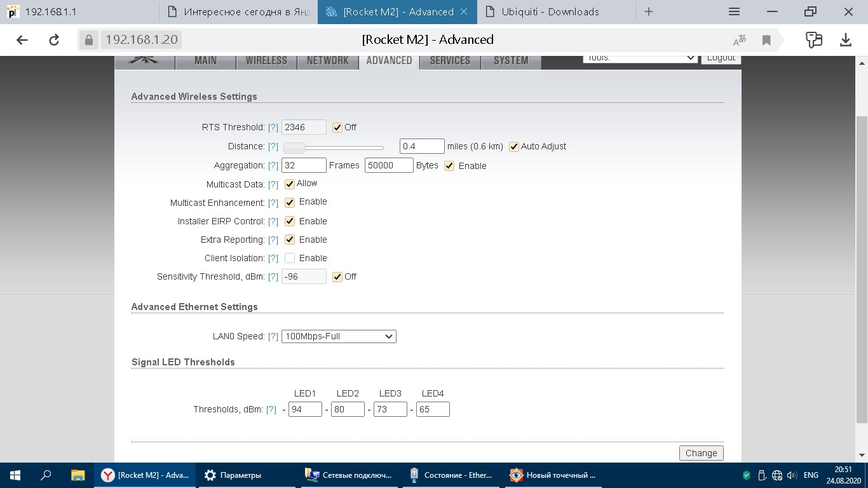Click the Change button
This screenshot has width=868, height=488.
point(702,453)
